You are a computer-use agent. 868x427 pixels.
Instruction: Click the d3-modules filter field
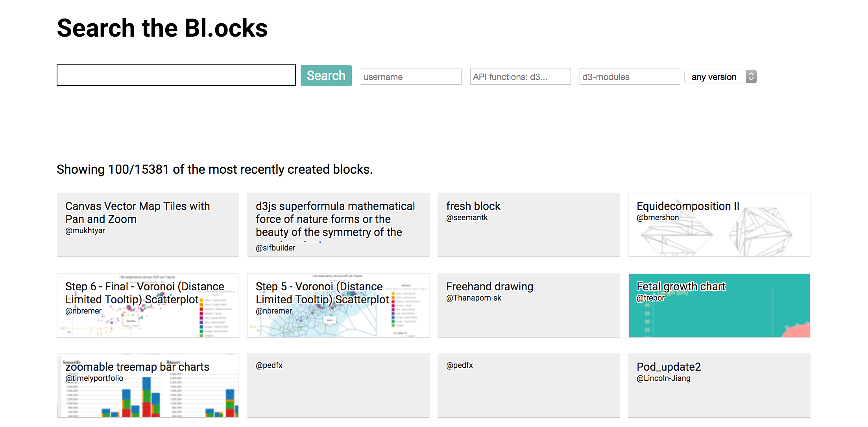pos(629,76)
